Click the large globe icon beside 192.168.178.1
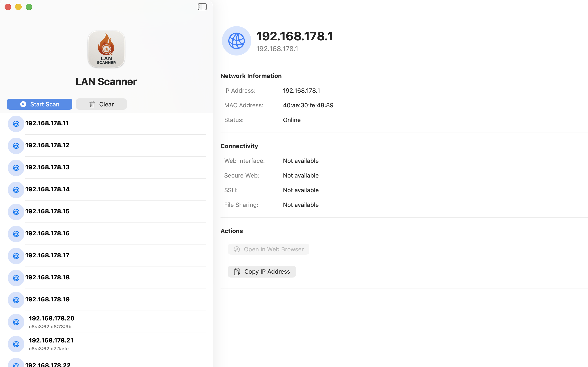 point(236,41)
